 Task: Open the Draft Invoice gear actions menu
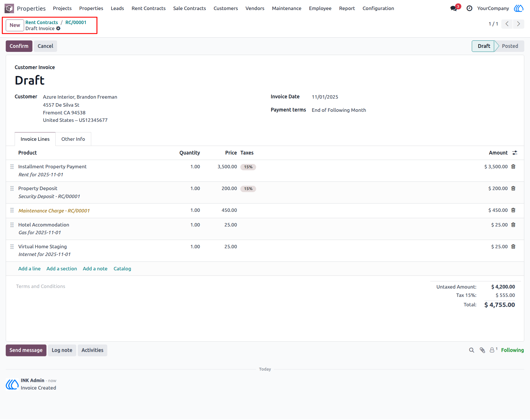[x=58, y=28]
